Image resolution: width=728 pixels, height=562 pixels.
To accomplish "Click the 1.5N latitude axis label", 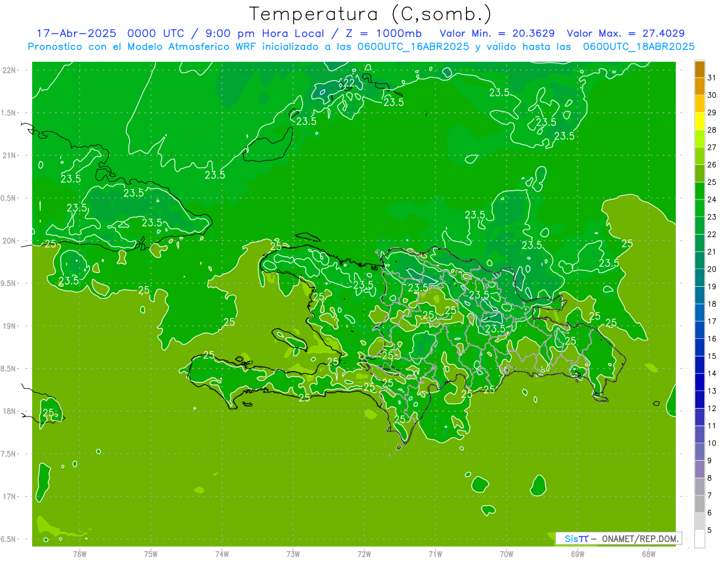I will (9, 113).
